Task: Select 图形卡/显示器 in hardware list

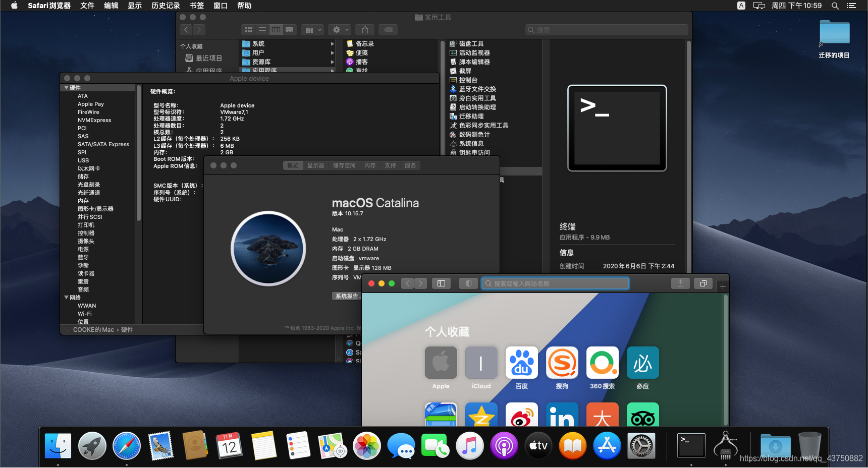Action: [95, 209]
